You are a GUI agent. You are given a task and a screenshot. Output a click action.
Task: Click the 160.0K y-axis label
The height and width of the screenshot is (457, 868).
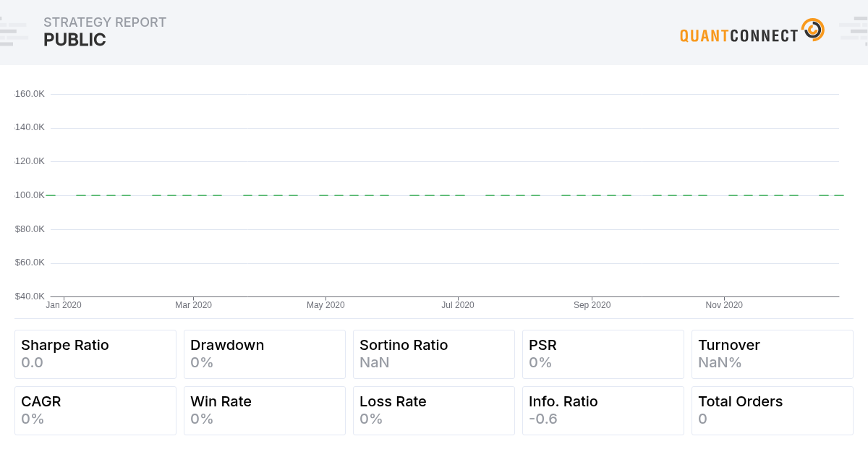(30, 94)
